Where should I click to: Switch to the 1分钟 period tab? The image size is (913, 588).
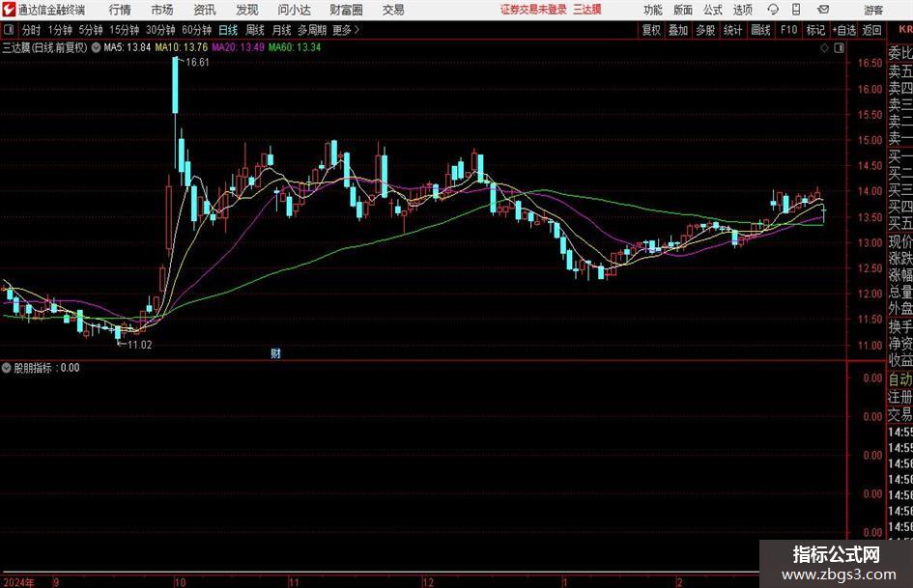coord(60,30)
